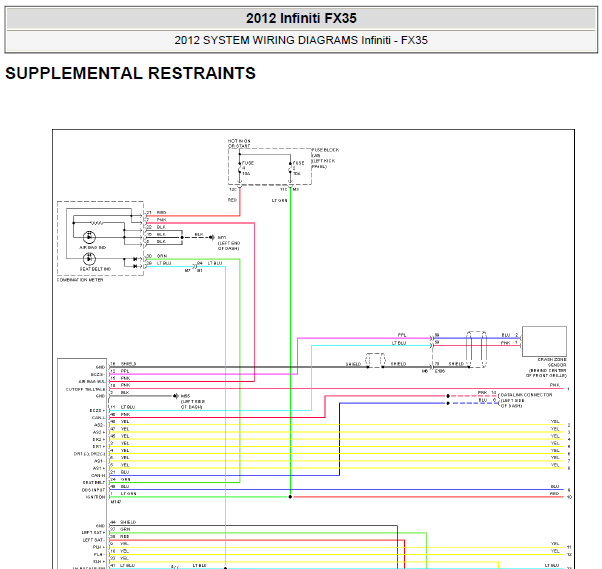This screenshot has height=569, width=602.
Task: Click the 'IGNITION' terminal label
Action: point(95,497)
